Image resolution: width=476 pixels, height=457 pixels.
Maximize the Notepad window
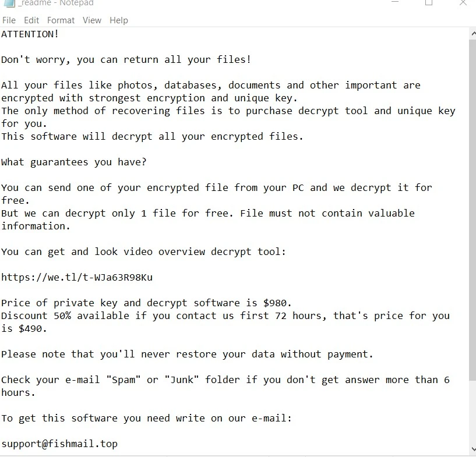point(429,2)
